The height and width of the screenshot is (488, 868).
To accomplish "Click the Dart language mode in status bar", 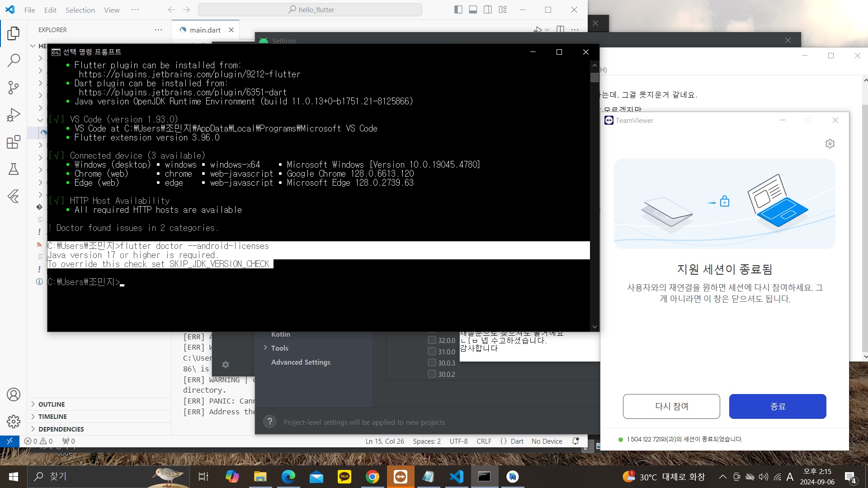I will click(517, 441).
